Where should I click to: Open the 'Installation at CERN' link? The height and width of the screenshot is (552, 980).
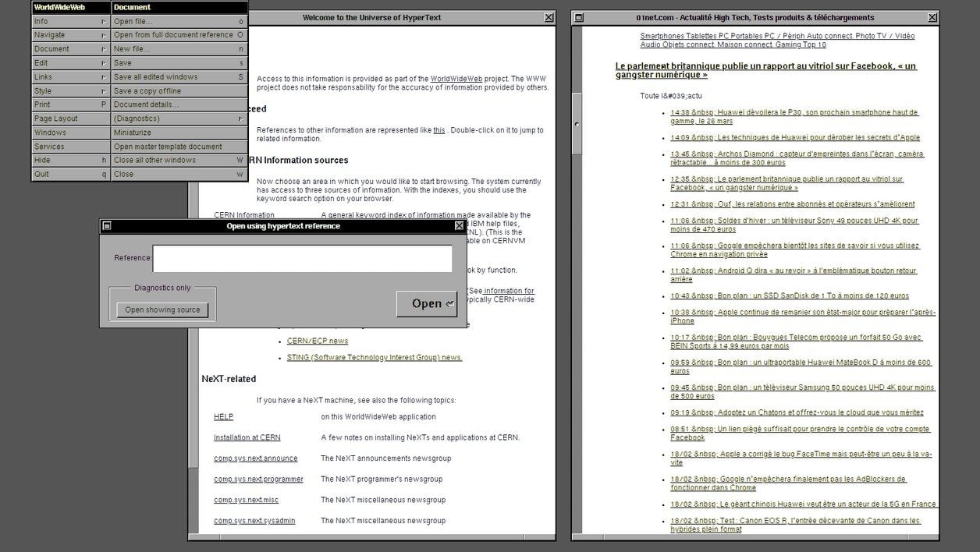point(247,437)
